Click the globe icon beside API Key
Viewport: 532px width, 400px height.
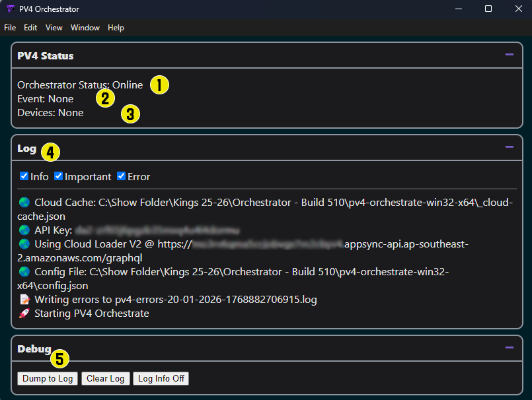(24, 230)
